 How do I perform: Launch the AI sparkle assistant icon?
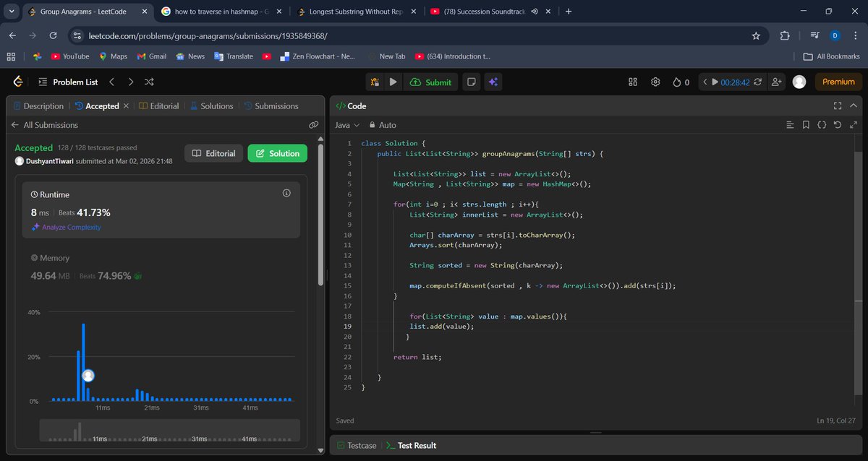[493, 82]
